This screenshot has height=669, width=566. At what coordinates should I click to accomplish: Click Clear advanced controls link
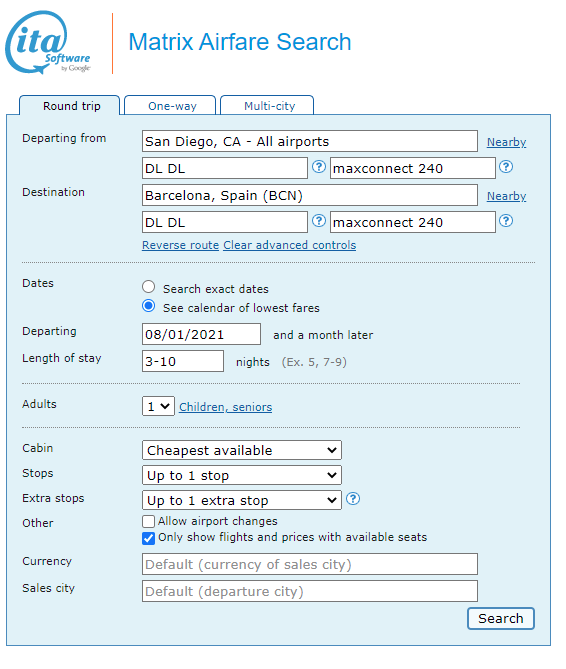tap(290, 245)
